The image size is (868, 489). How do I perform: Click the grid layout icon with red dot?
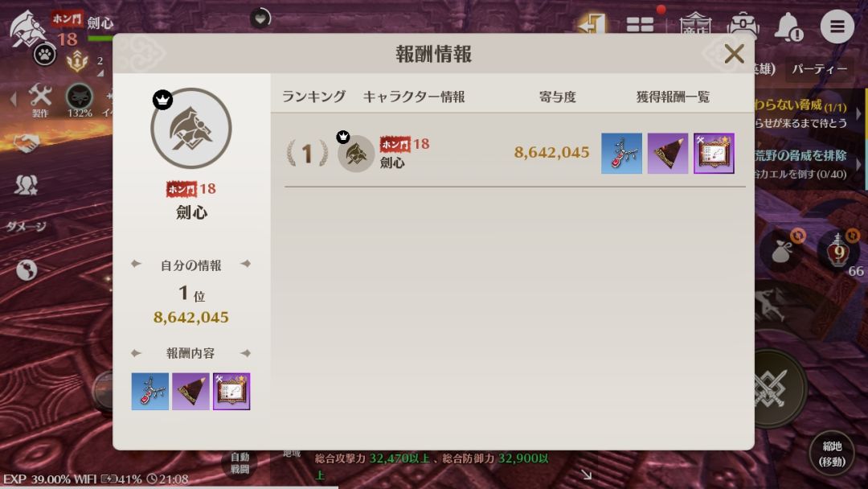coord(641,24)
